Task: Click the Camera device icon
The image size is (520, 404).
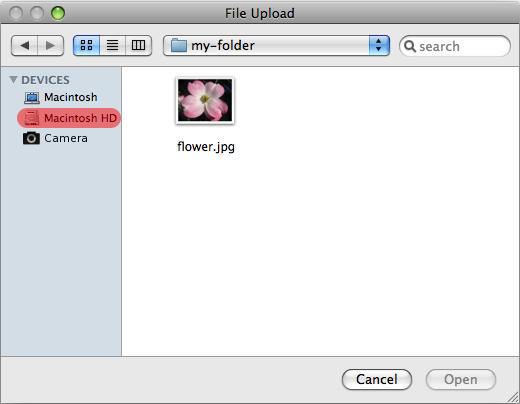Action: point(31,138)
